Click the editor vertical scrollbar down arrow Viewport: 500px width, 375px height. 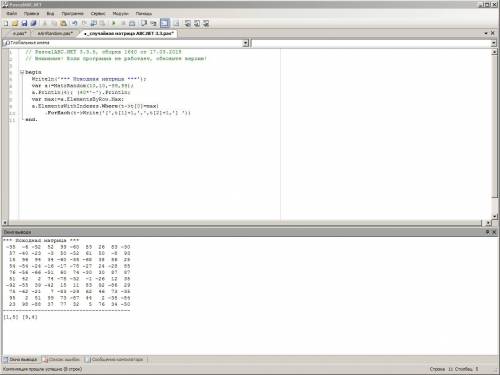[x=495, y=216]
